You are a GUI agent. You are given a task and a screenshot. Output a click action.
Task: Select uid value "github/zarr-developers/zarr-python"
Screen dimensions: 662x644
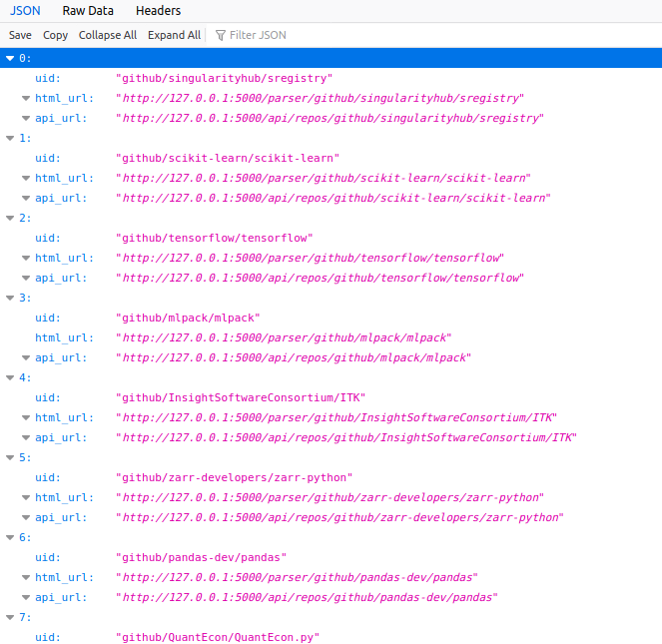[x=235, y=477]
